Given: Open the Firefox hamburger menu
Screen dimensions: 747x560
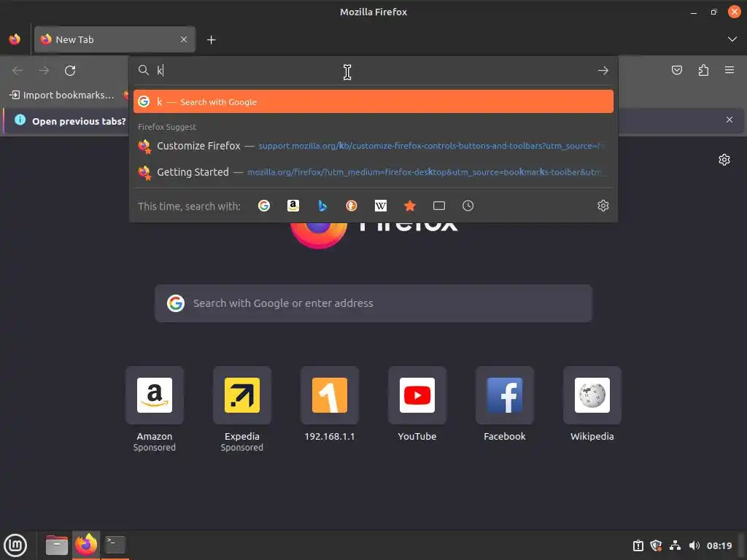Looking at the screenshot, I should click(x=729, y=71).
